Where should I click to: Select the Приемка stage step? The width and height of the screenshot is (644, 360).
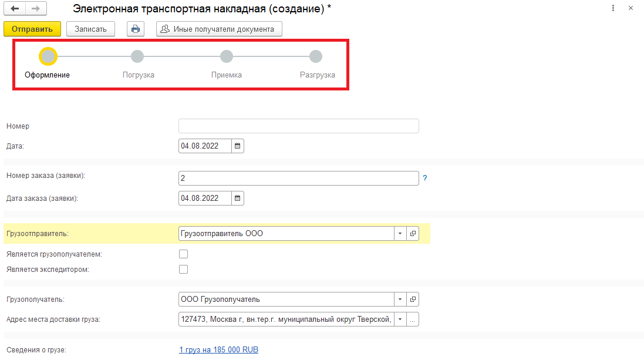click(226, 56)
